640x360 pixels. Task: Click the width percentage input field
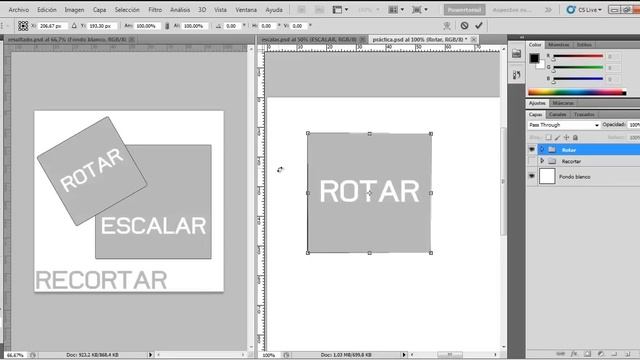click(146, 26)
